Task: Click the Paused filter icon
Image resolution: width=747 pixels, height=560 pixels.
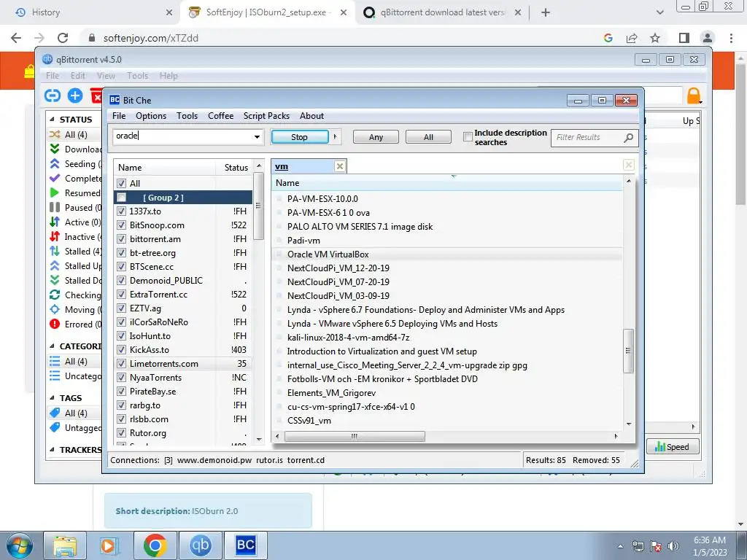Action: [55, 207]
